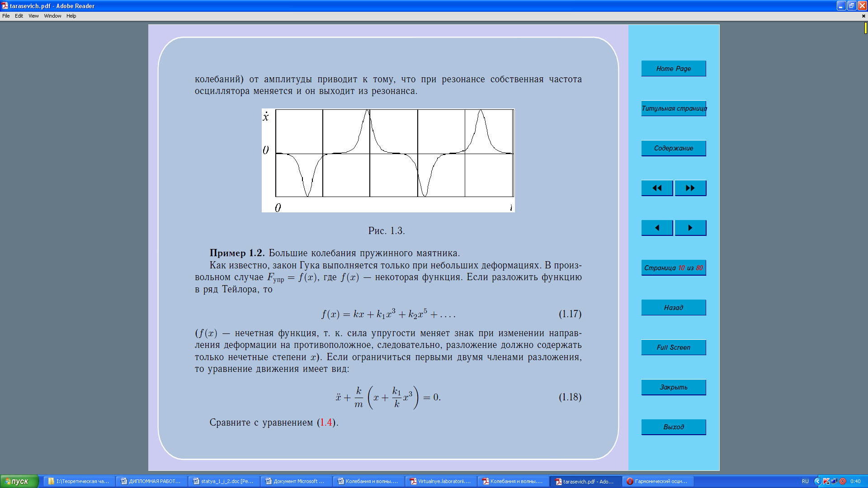
Task: Open the Пуск start button
Action: point(19,481)
